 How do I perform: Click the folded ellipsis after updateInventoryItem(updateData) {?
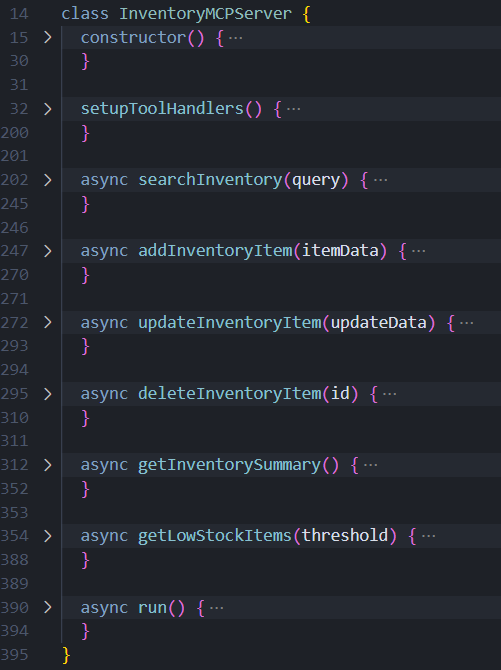466,323
